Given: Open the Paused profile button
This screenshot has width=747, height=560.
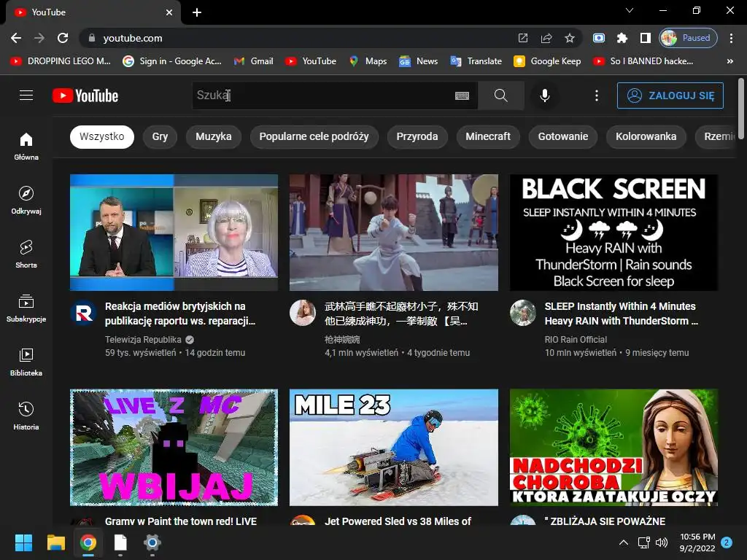Looking at the screenshot, I should coord(688,38).
